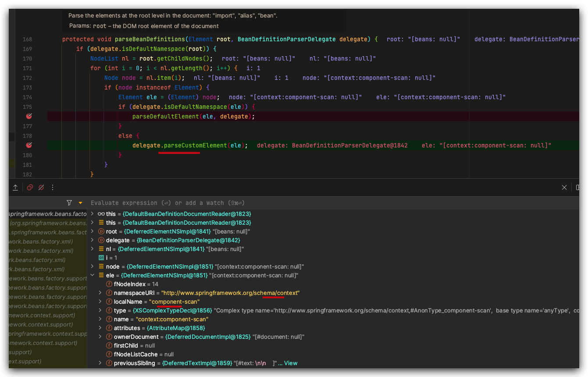The width and height of the screenshot is (588, 377).
Task: Click the namespaceURI value 'http://www.springframework.org/schema/context'
Action: (231, 293)
